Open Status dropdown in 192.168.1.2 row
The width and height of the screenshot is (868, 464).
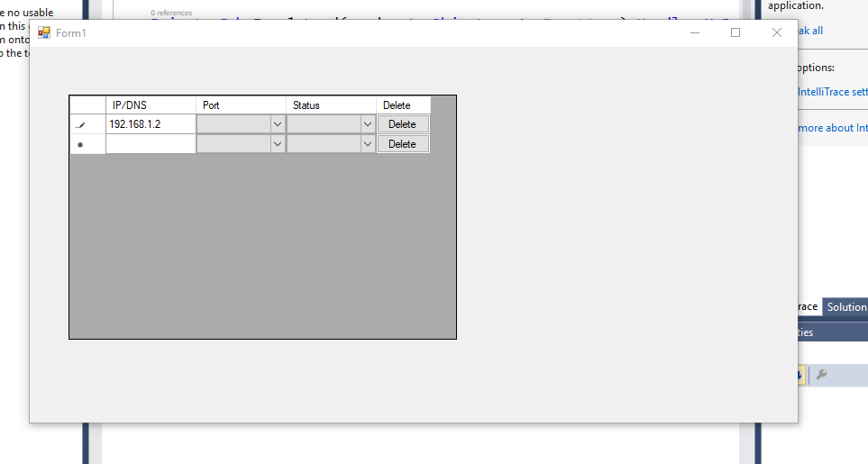[368, 124]
